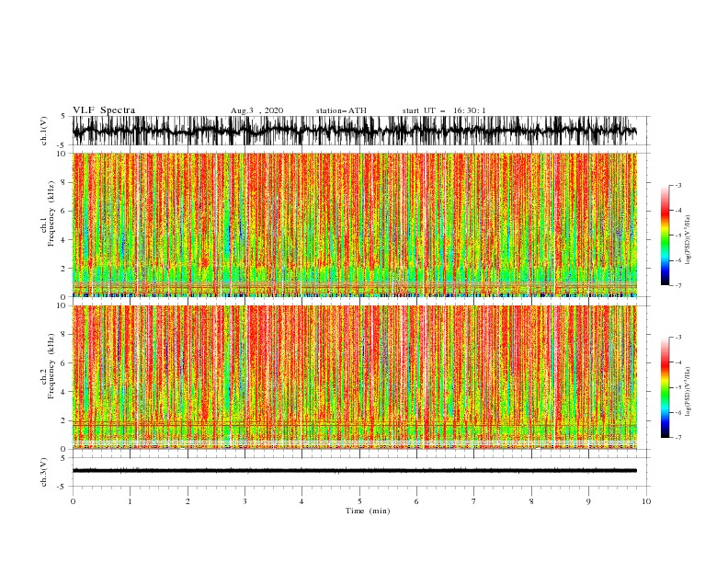Click inside the ch.1 spectrogram panel
The height and width of the screenshot is (563, 728).
[355, 224]
